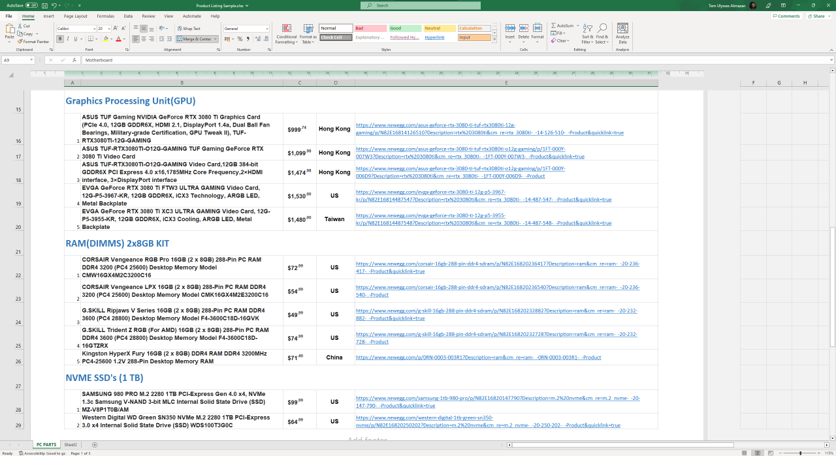Viewport: 836px width, 456px height.
Task: Apply the red font color
Action: [x=118, y=39]
